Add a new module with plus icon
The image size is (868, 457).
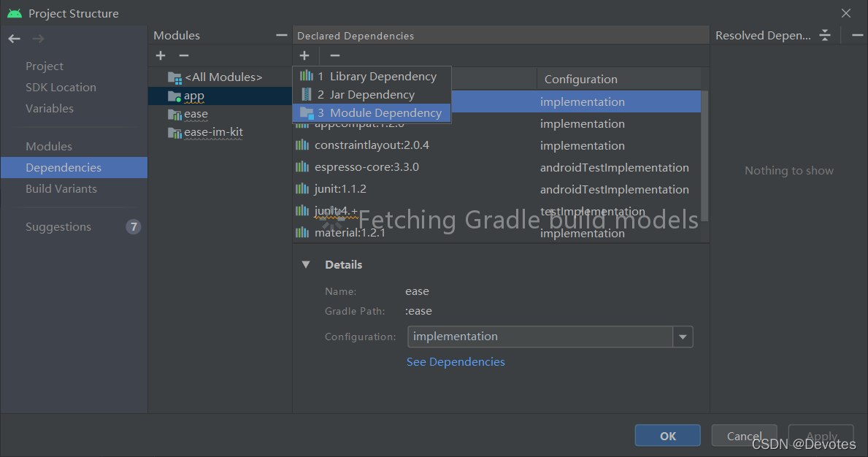pyautogui.click(x=161, y=55)
